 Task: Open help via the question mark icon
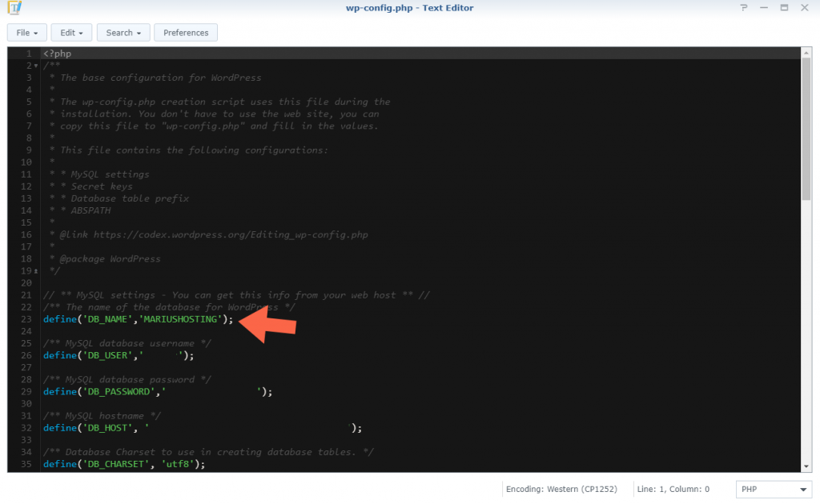tap(743, 7)
